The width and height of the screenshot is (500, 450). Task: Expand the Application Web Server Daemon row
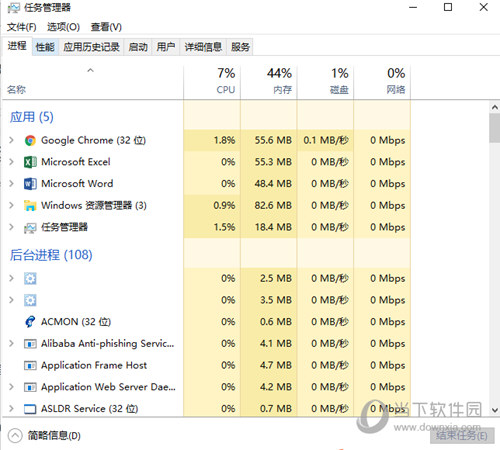(x=11, y=386)
